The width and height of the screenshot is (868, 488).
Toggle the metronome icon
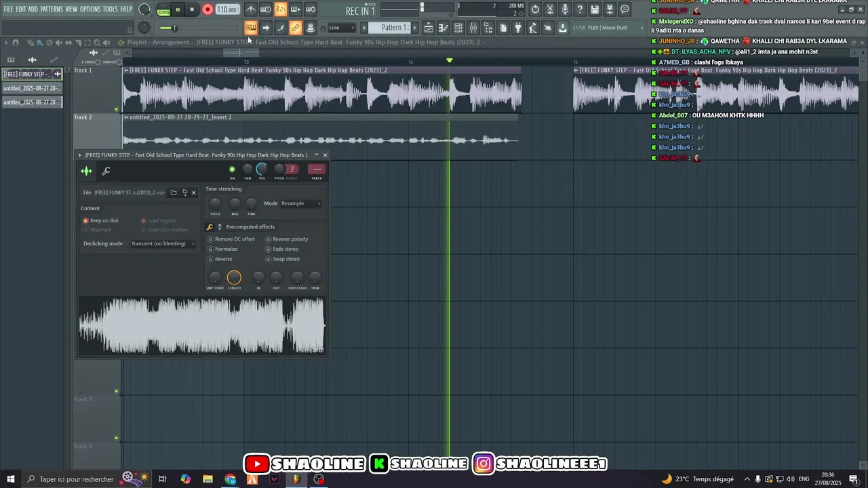[251, 9]
